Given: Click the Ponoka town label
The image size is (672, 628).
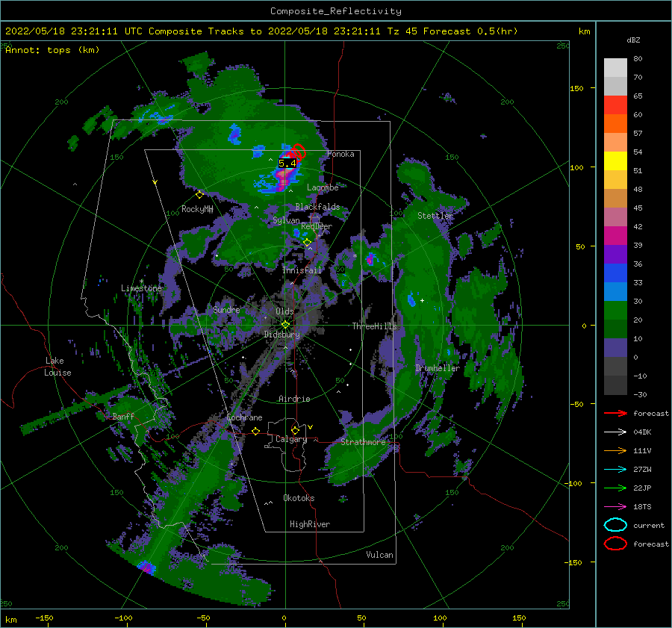Looking at the screenshot, I should click(x=340, y=154).
